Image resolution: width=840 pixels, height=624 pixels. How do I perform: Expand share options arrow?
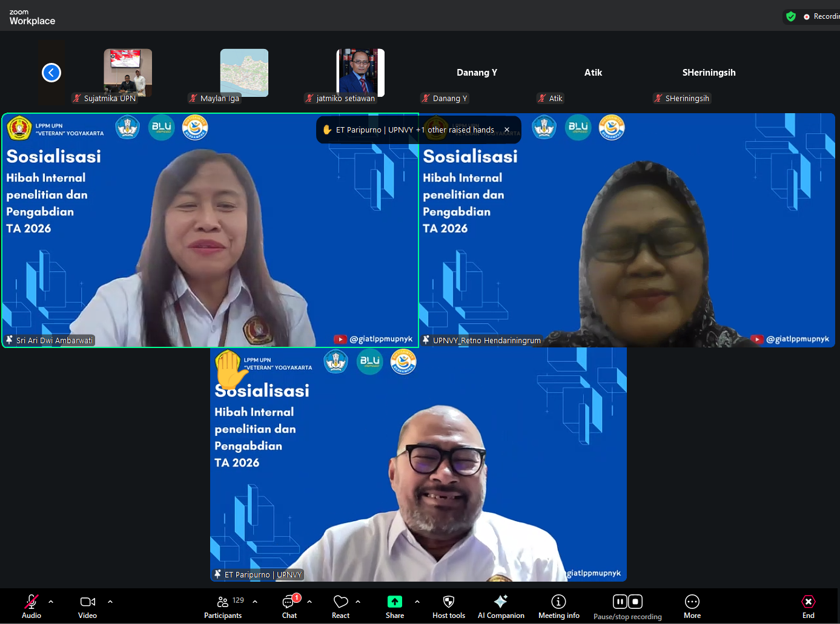(x=417, y=602)
